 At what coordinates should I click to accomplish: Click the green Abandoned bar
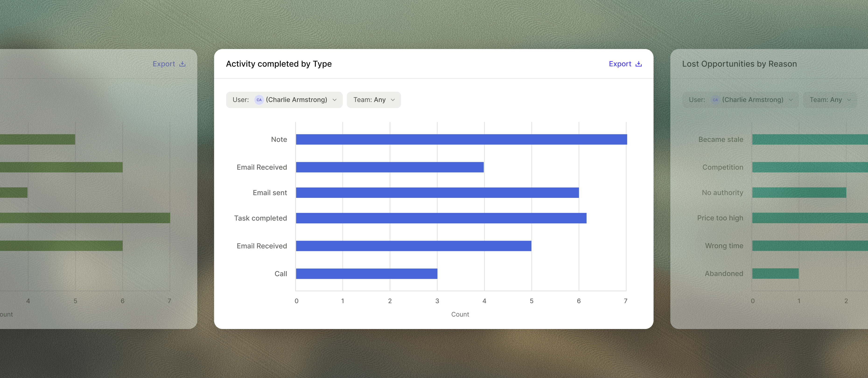(x=775, y=273)
